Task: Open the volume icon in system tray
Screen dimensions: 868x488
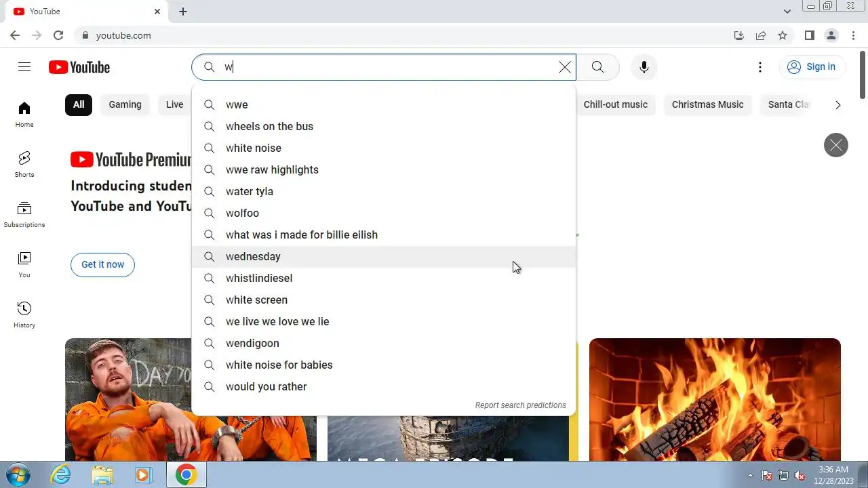Action: pos(800,475)
